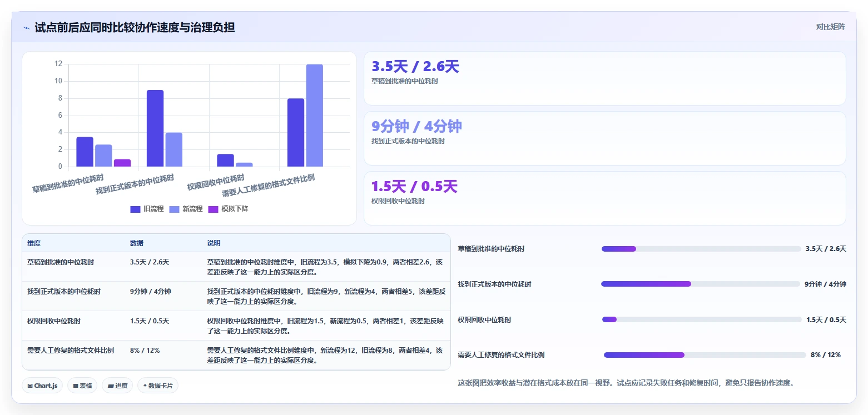Click the 对比矩阵 label in header

click(x=830, y=27)
